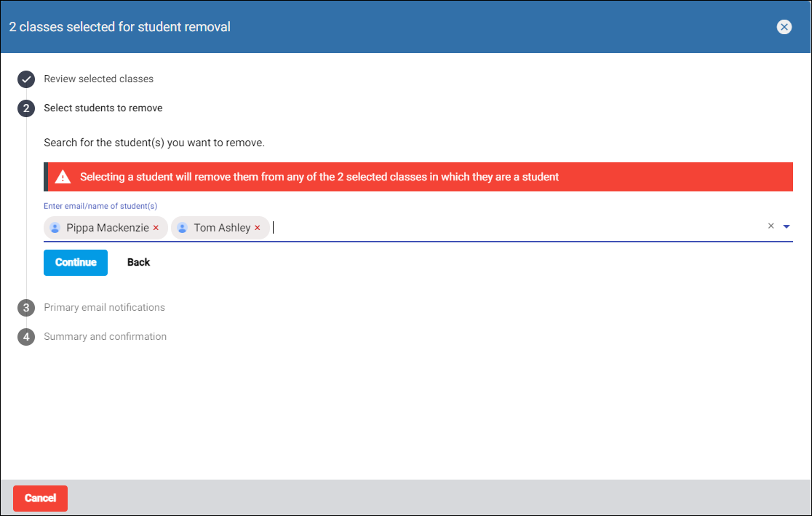Select step 3 number circle

click(x=26, y=308)
